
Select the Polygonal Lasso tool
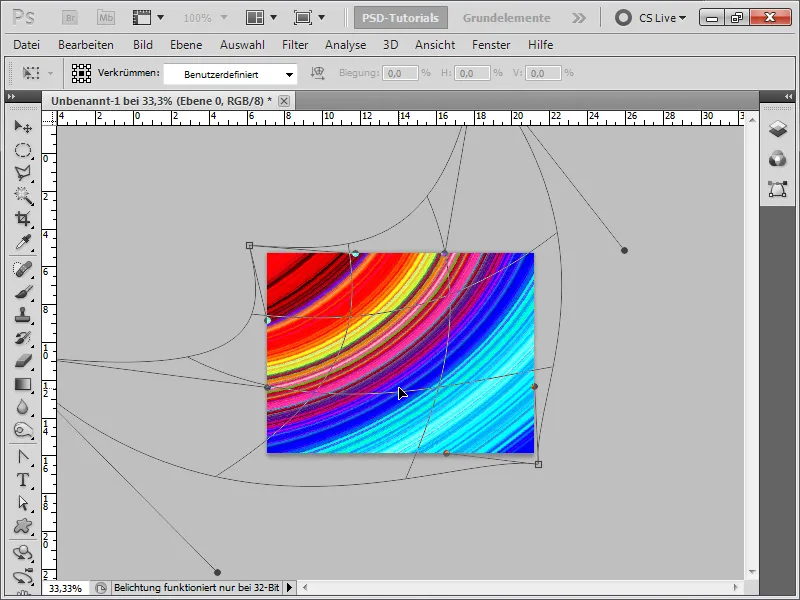[x=23, y=173]
